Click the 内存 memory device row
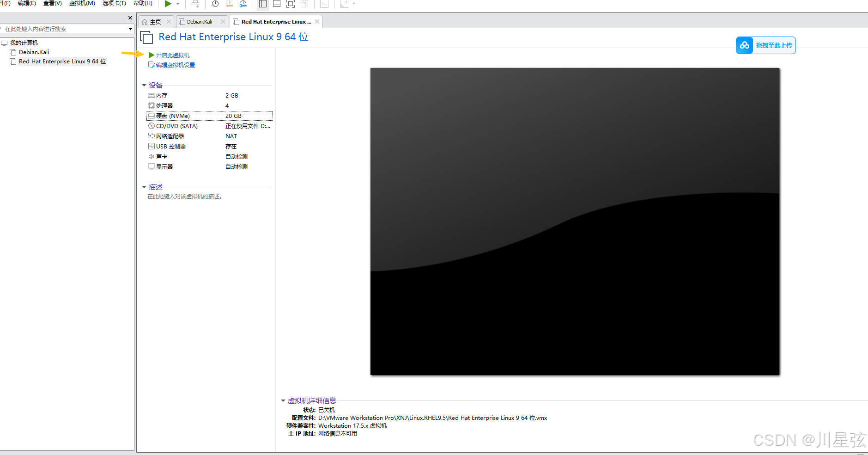The image size is (868, 455). [209, 95]
